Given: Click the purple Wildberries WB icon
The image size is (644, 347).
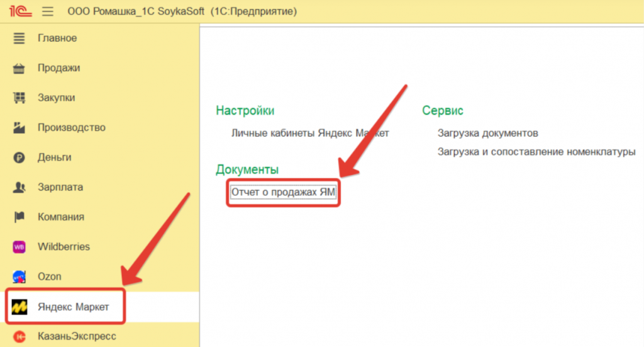Looking at the screenshot, I should (19, 247).
